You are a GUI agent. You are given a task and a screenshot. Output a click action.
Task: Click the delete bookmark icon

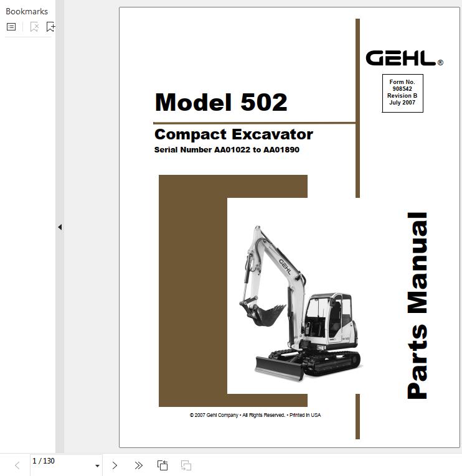pos(34,27)
